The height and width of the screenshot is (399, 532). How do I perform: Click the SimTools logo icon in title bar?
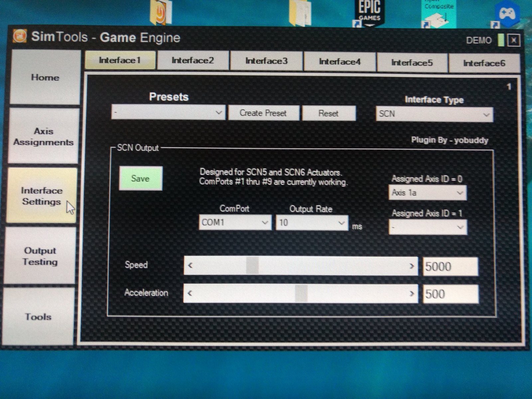coord(20,36)
